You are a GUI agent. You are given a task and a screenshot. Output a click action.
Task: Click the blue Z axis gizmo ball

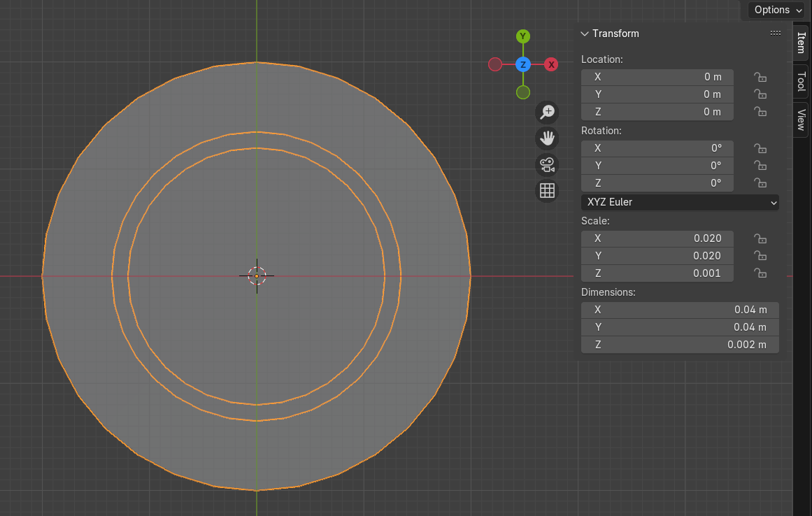[522, 65]
